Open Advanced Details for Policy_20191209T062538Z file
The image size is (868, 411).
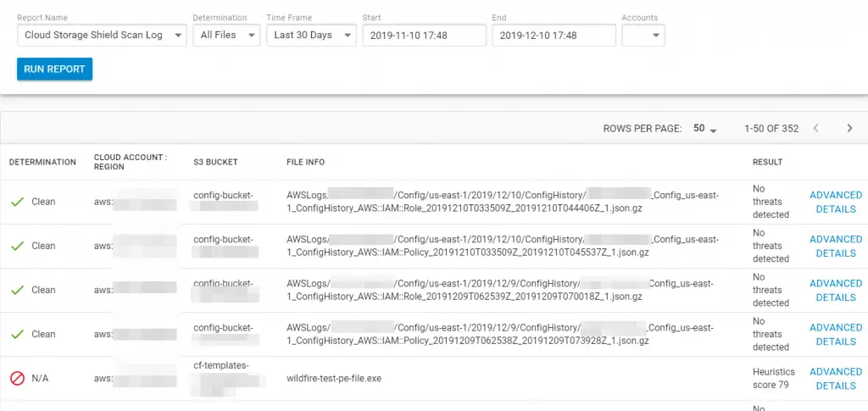[x=836, y=335]
